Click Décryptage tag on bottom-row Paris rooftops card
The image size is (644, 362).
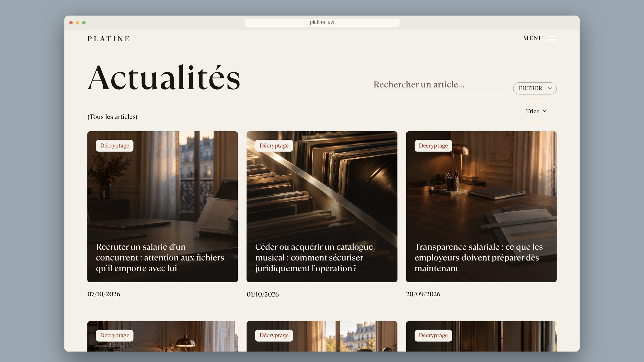coord(274,335)
